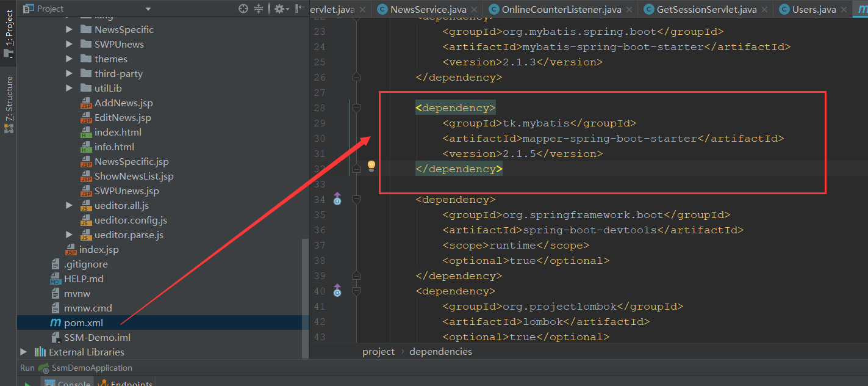Click the ueditor.config.js file icon
The image size is (868, 386).
85,220
